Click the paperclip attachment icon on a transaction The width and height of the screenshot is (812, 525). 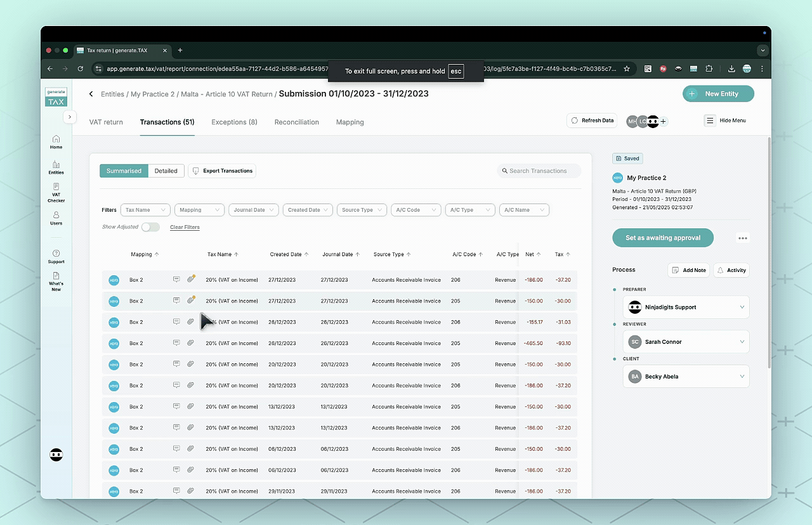(x=191, y=280)
